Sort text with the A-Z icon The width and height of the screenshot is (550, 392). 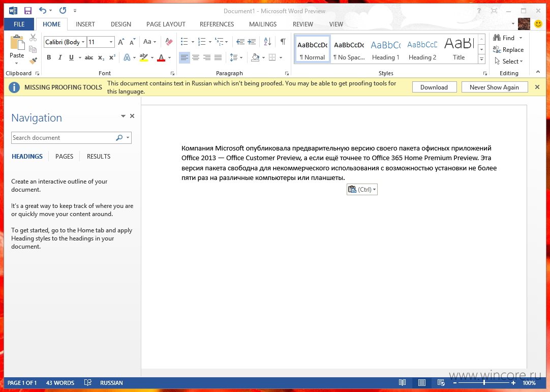(267, 42)
